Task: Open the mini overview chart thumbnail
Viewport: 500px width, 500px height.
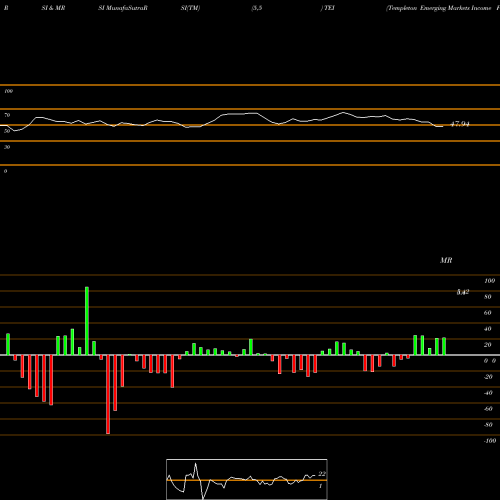Action: (247, 479)
